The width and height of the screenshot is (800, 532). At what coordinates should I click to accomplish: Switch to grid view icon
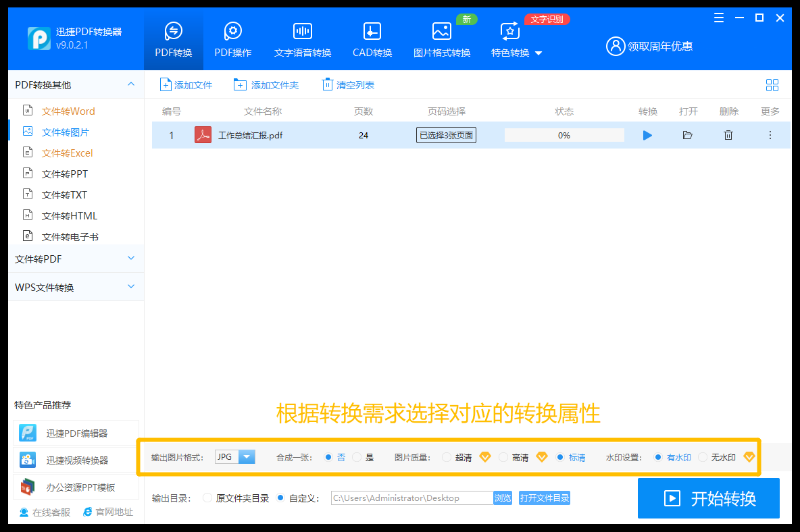772,85
